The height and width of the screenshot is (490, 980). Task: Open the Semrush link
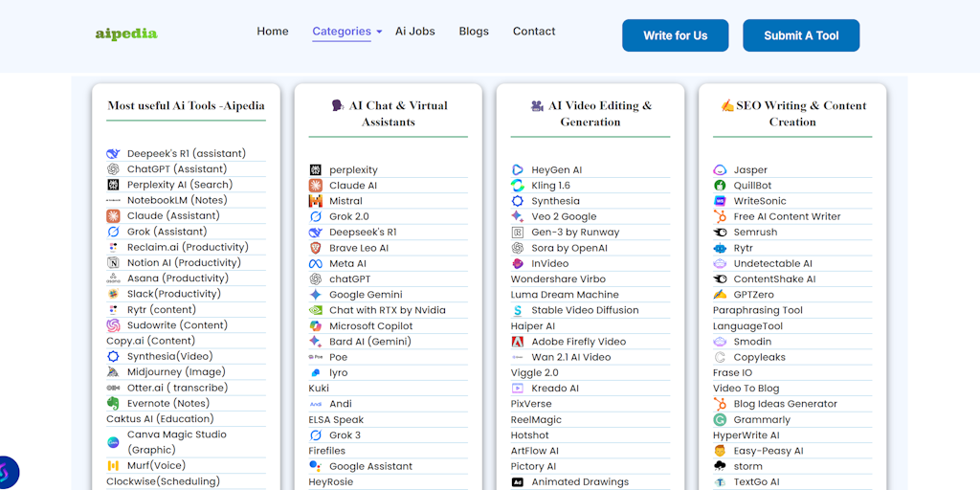[x=756, y=233]
